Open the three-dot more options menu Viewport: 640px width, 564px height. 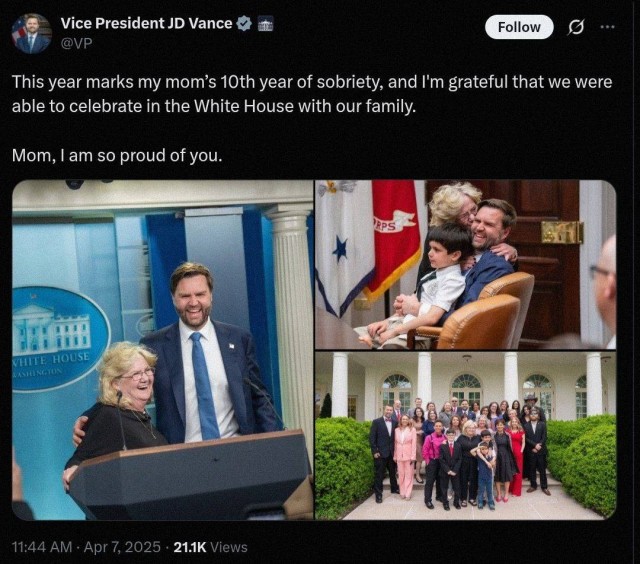(x=607, y=27)
